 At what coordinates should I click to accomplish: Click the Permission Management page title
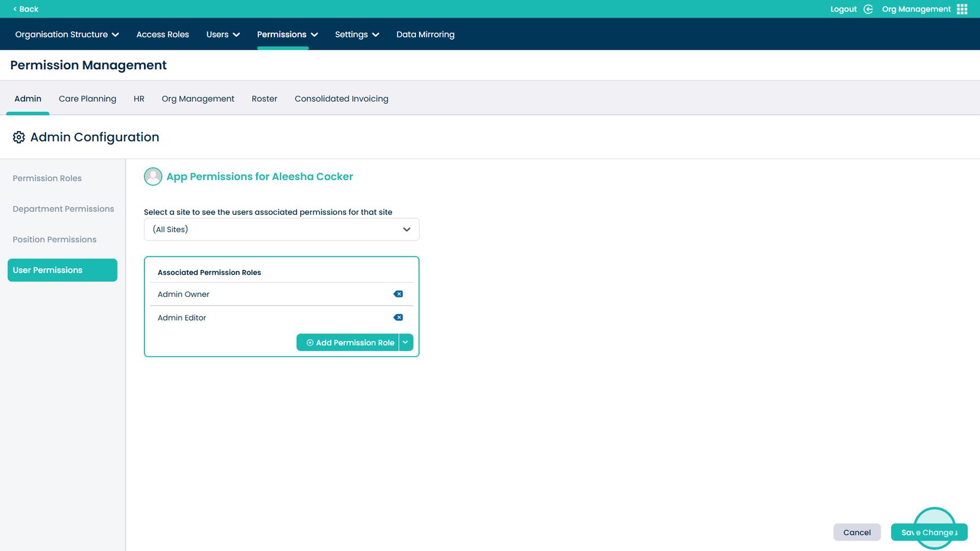89,66
